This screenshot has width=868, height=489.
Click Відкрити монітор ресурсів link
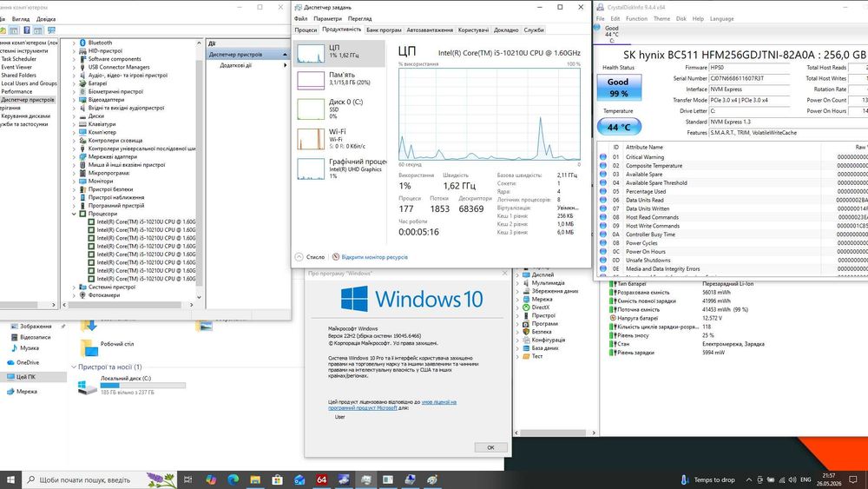374,257
